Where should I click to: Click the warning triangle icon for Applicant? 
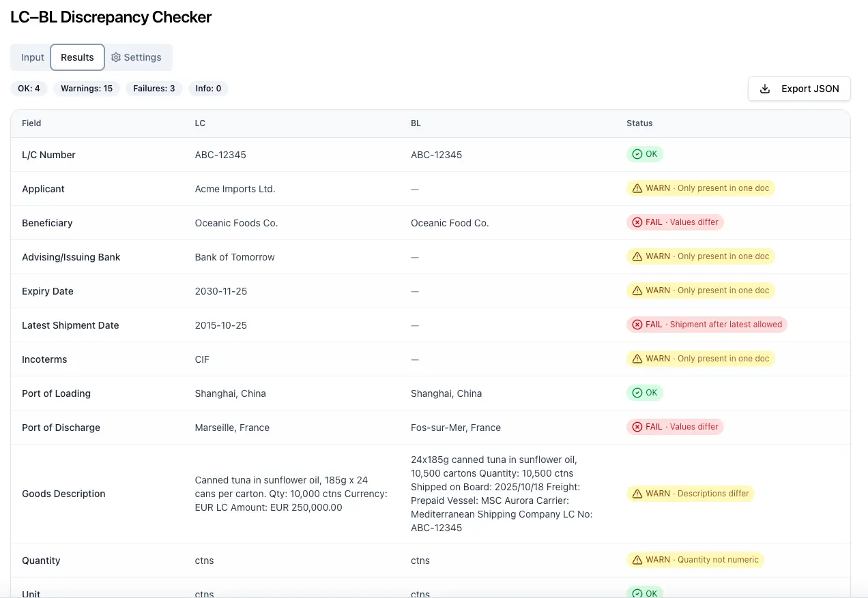[x=637, y=188]
